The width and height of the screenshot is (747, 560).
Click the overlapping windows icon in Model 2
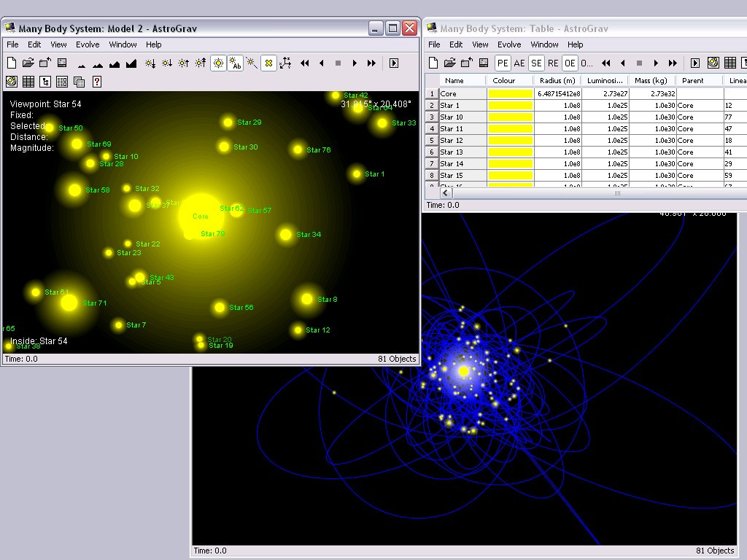pos(79,82)
